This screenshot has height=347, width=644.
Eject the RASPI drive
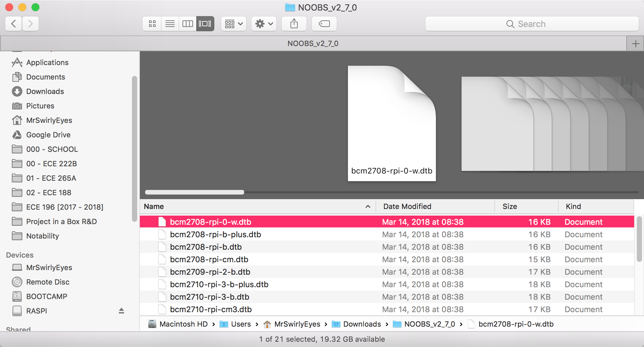tap(121, 311)
